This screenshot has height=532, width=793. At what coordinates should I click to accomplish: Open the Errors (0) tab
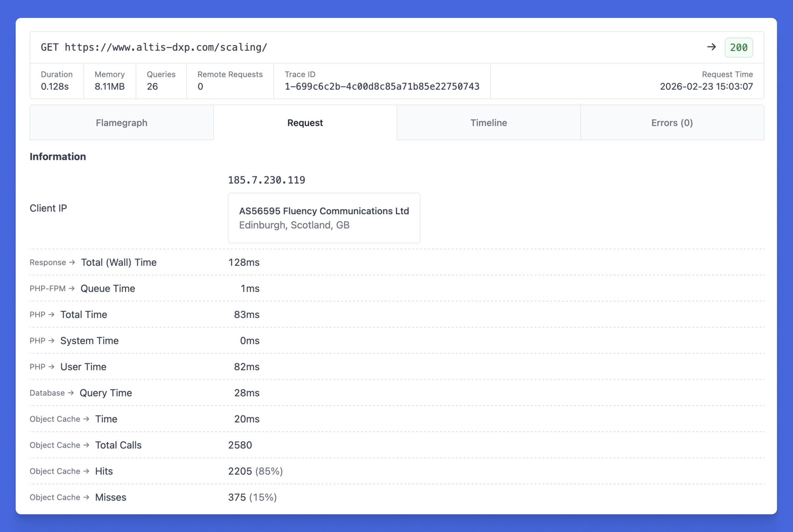672,123
